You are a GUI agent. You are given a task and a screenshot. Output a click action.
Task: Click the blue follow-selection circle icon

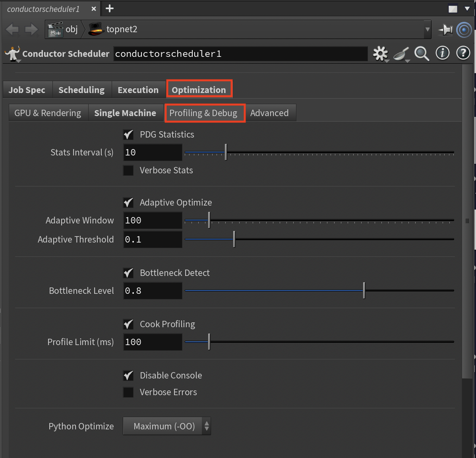click(464, 30)
